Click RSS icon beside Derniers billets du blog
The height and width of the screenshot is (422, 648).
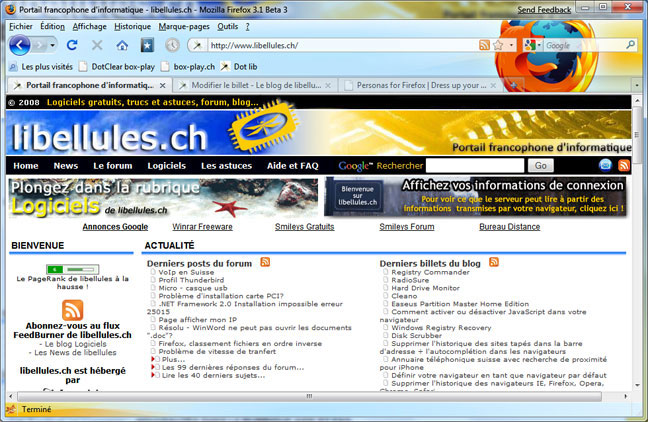pyautogui.click(x=493, y=262)
